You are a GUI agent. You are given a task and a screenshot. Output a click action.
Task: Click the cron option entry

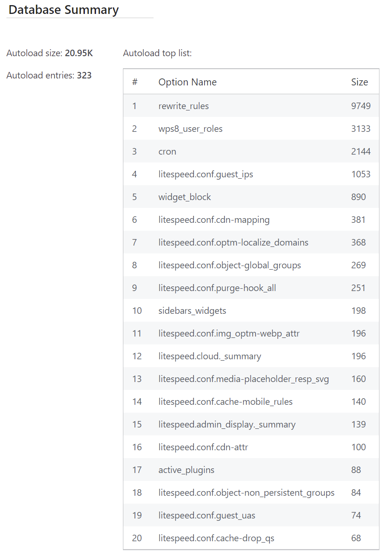pyautogui.click(x=167, y=152)
